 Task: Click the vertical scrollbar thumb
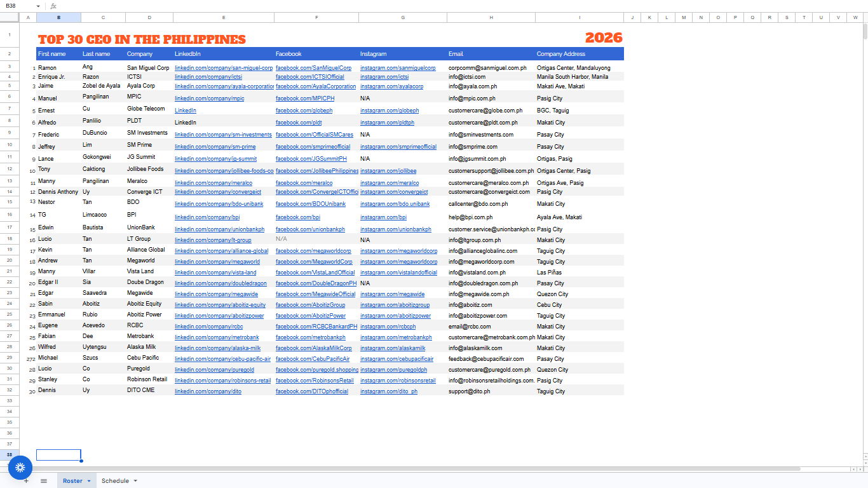click(865, 30)
